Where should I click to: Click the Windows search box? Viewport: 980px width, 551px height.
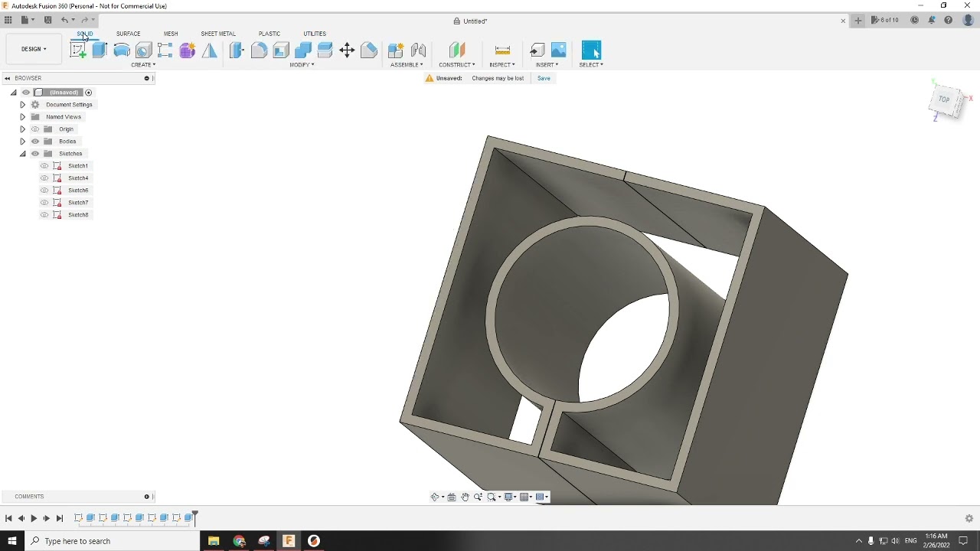point(113,541)
